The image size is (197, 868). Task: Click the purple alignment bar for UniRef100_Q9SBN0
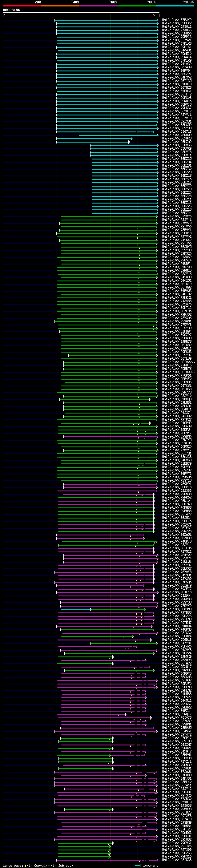[111, 437]
